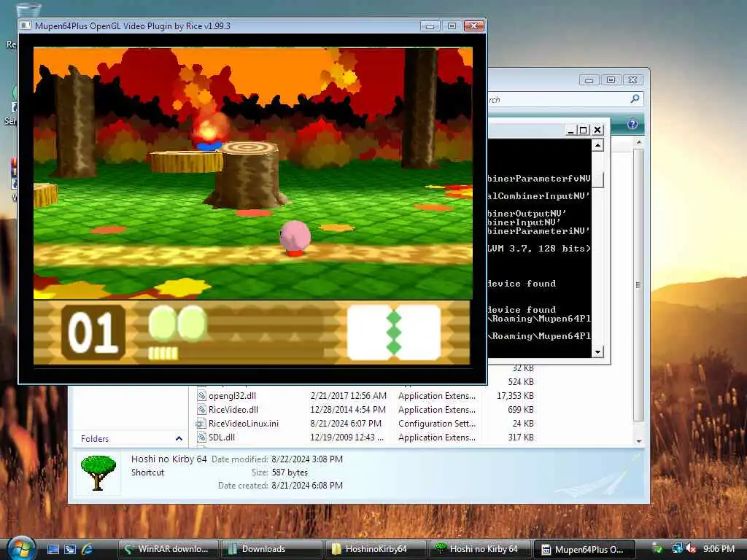Switch to Hoshi no Kirby 64 taskbar button

(x=479, y=549)
